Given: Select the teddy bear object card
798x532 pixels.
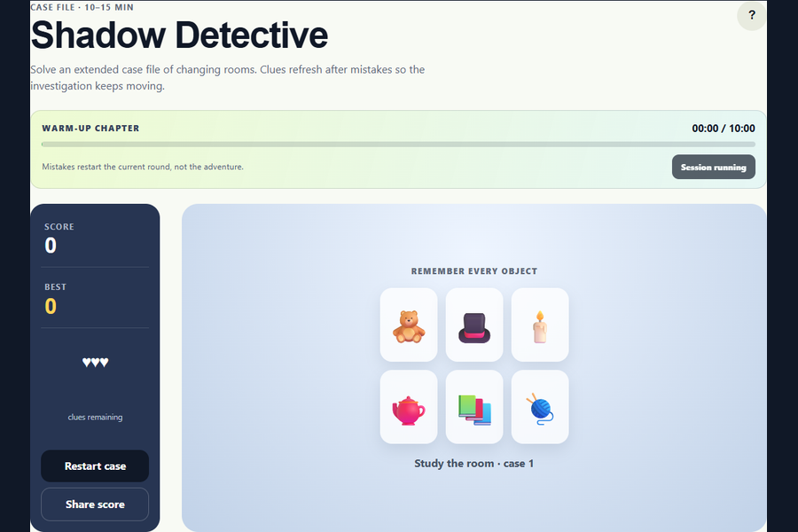Looking at the screenshot, I should pos(409,325).
